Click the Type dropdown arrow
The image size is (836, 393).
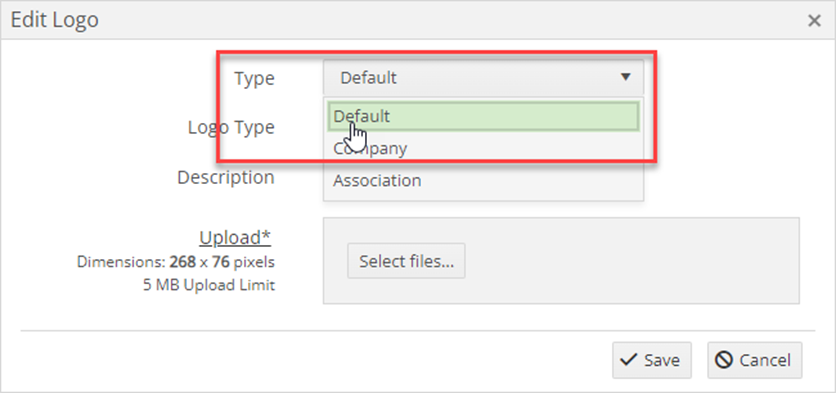click(x=625, y=77)
